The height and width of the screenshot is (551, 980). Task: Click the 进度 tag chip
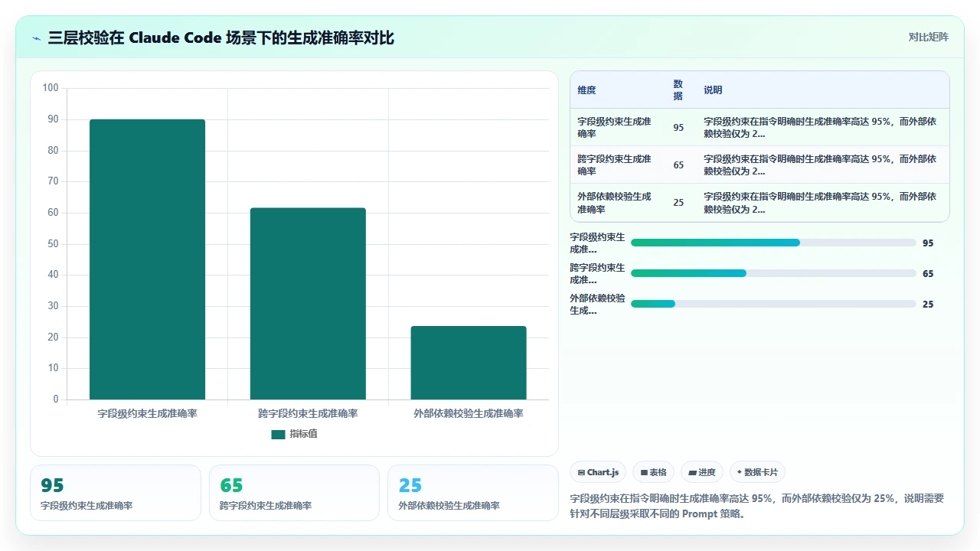tap(701, 472)
